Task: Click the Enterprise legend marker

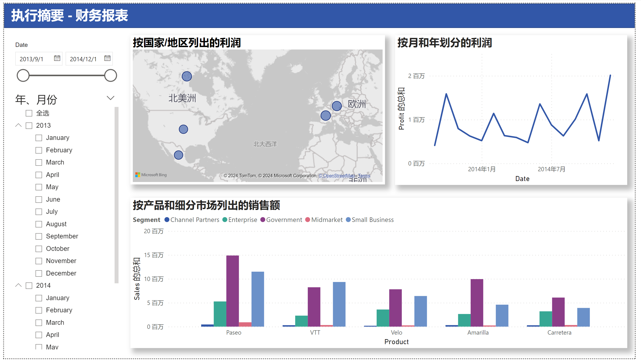Action: pyautogui.click(x=225, y=220)
